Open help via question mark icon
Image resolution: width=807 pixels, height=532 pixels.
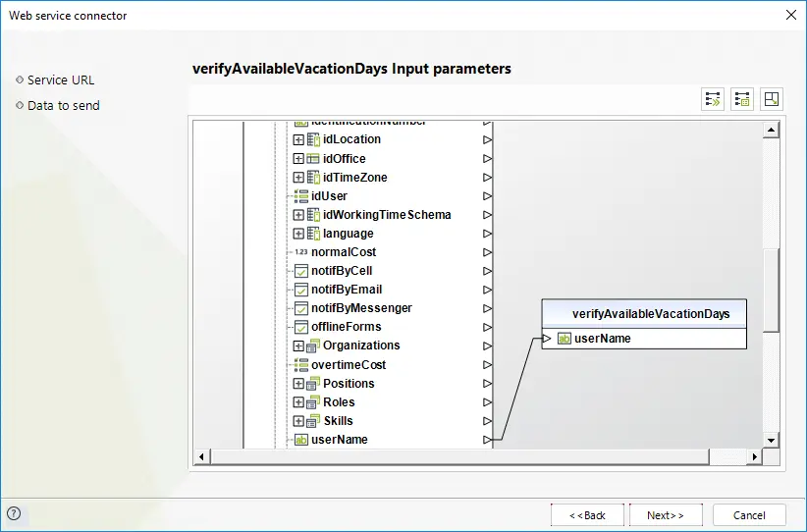click(14, 513)
